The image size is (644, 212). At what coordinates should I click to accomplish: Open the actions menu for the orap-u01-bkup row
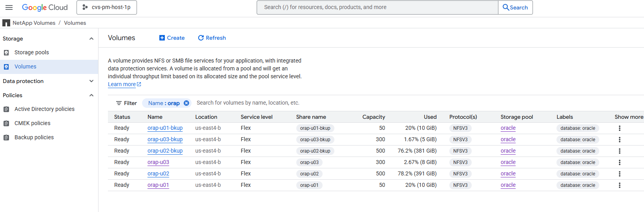point(619,128)
